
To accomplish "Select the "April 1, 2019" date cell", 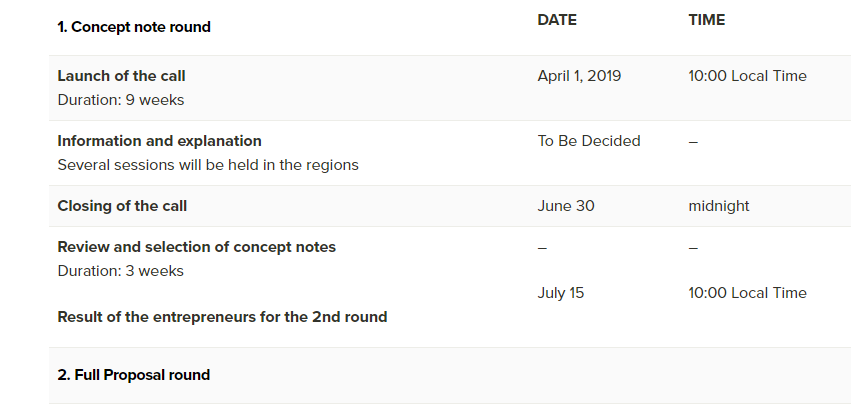I will [579, 76].
